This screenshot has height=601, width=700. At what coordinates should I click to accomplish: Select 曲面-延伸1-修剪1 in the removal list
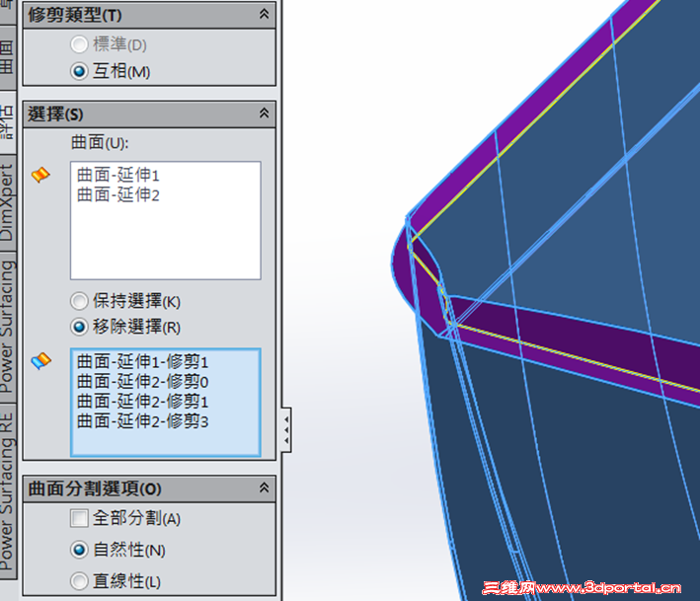[x=142, y=362]
